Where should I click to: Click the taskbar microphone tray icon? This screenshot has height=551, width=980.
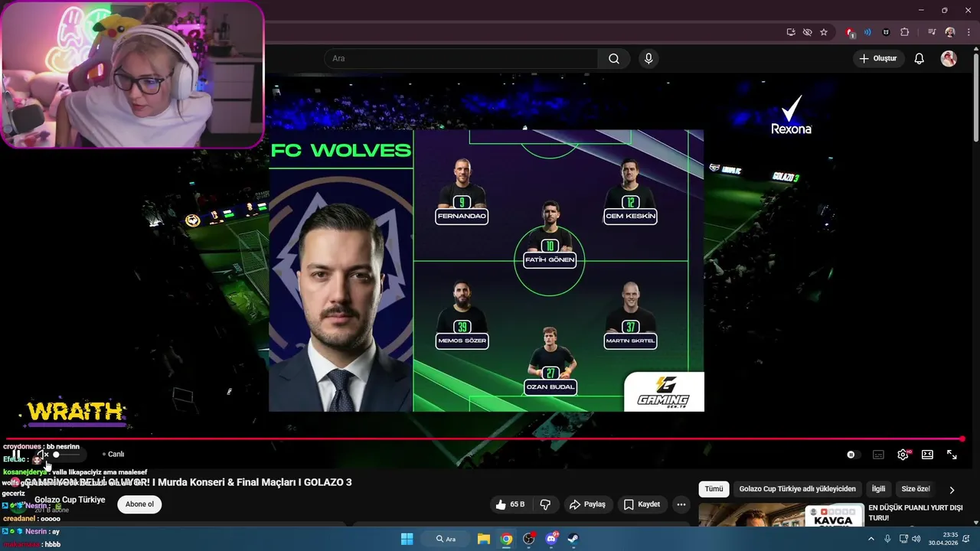point(887,539)
